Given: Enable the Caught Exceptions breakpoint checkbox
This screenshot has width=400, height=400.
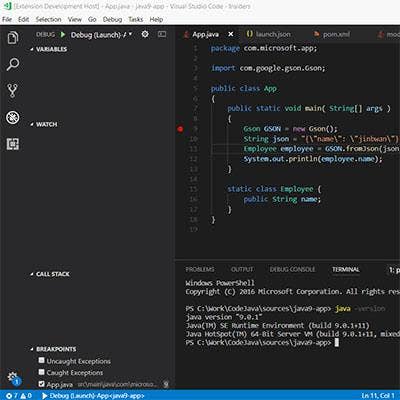Looking at the screenshot, I should pyautogui.click(x=41, y=372).
